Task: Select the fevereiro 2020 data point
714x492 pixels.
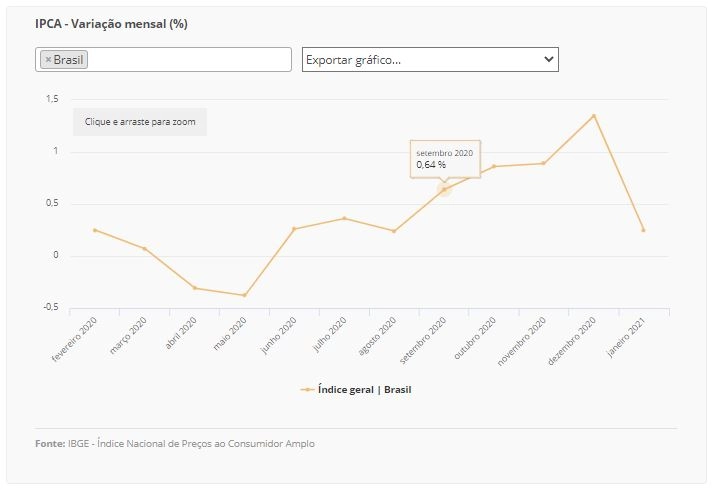Action: pos(95,231)
